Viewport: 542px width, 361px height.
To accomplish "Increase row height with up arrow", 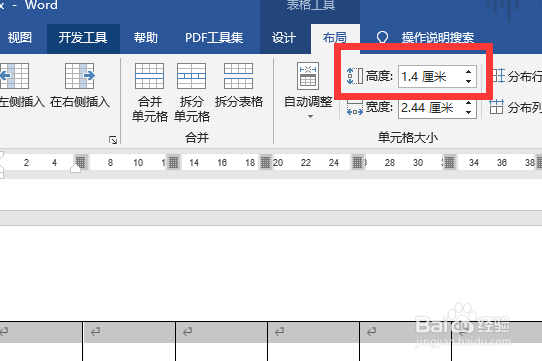I will 468,72.
